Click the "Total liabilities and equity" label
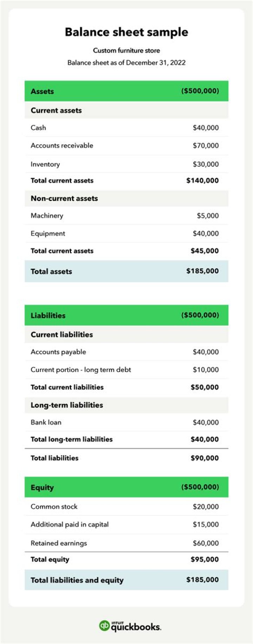This screenshot has height=644, width=253. click(77, 580)
